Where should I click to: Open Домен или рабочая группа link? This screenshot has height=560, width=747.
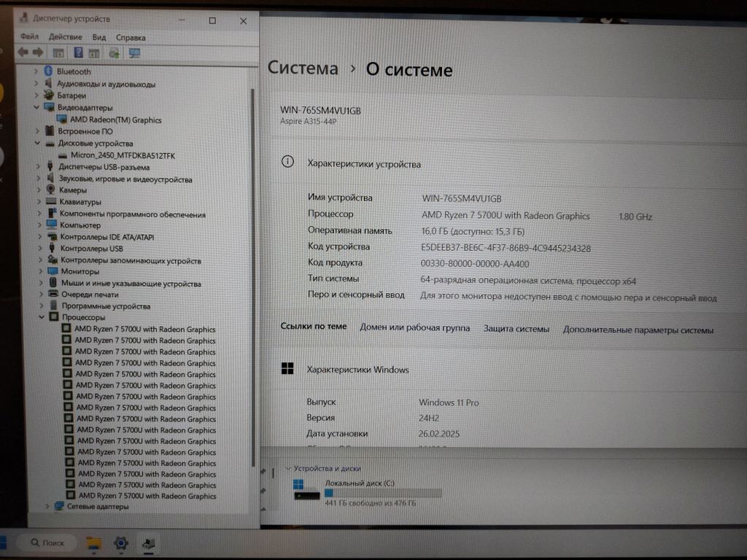click(x=414, y=327)
